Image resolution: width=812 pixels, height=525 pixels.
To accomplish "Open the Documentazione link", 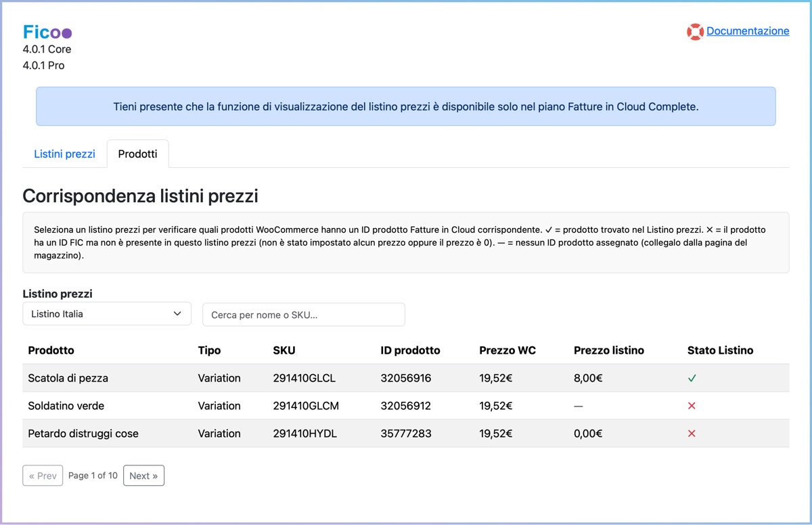I will pos(748,31).
